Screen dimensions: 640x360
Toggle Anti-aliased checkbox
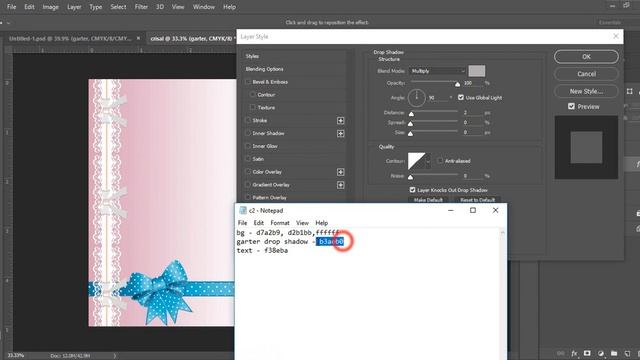pos(440,160)
